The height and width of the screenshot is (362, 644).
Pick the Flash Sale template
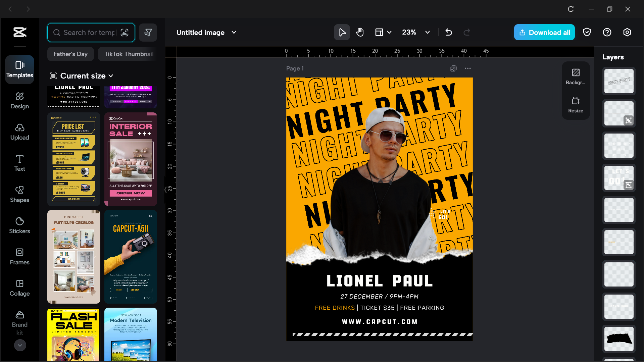tap(74, 334)
